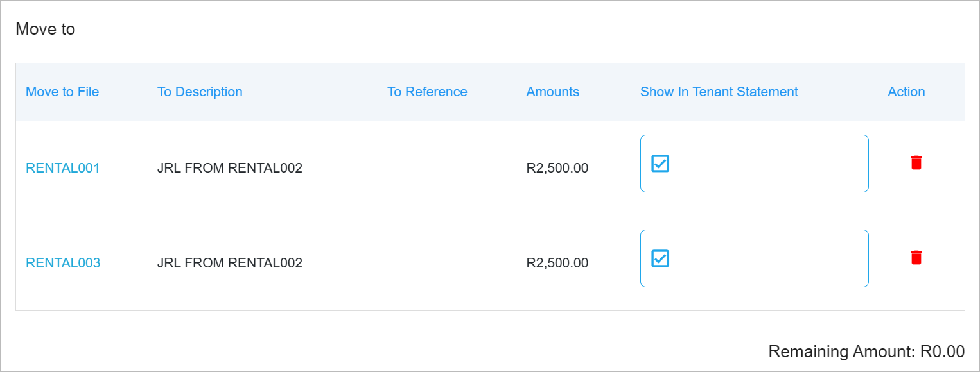This screenshot has height=372, width=980.
Task: Click the Amounts column header
Action: point(552,92)
